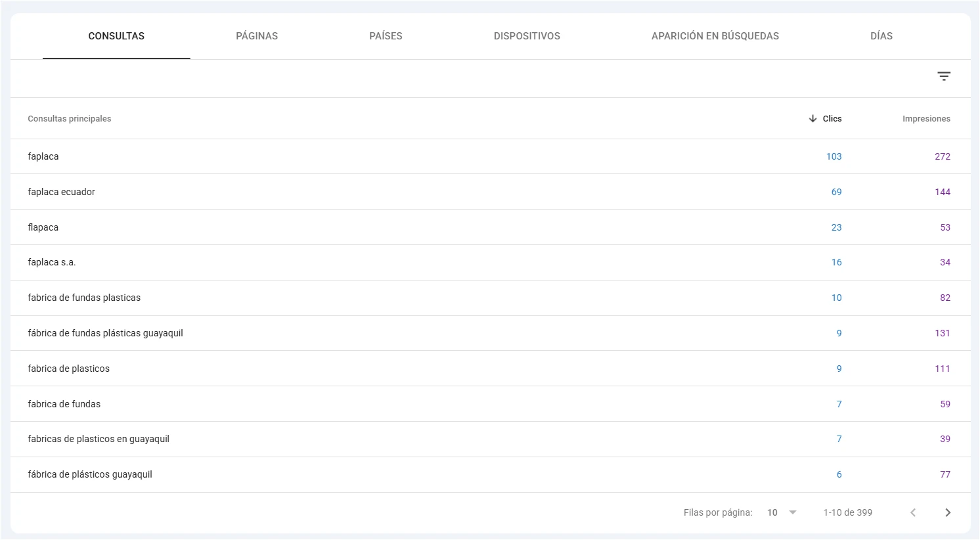Click the 59 impressions value
The height and width of the screenshot is (540, 980).
(x=945, y=404)
